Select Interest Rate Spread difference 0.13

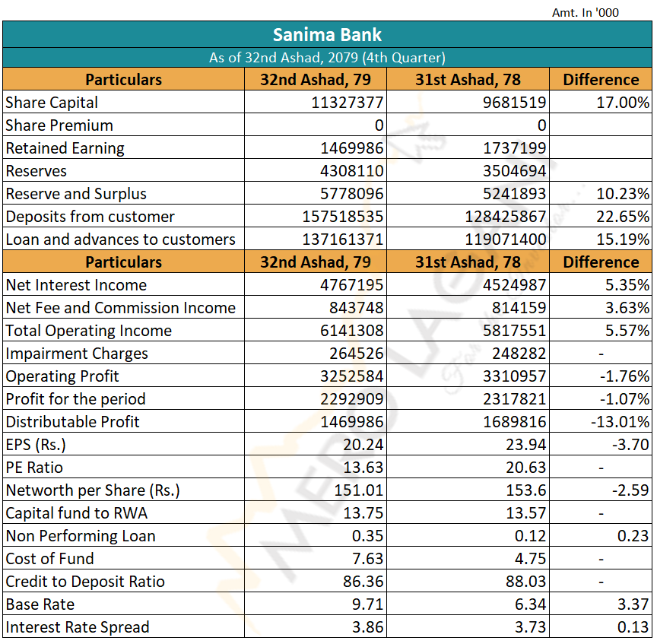pyautogui.click(x=633, y=628)
